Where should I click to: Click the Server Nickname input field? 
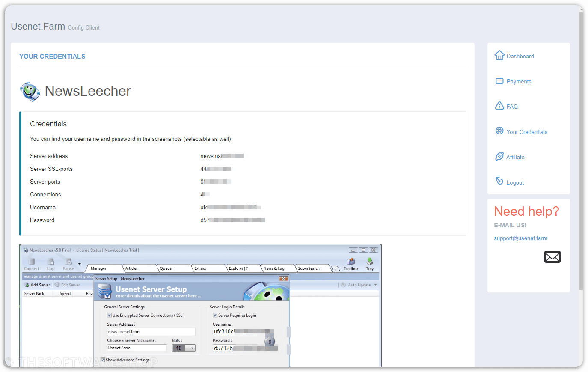point(137,348)
